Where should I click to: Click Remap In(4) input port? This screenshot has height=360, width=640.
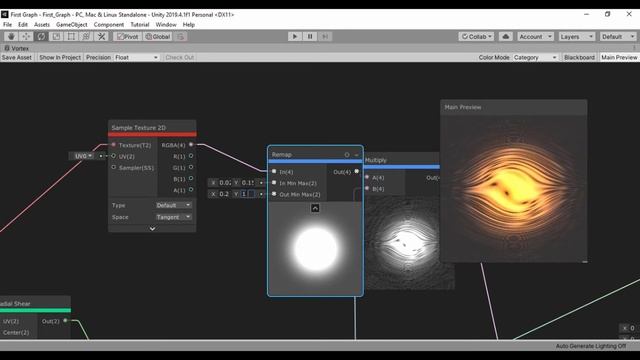point(274,171)
